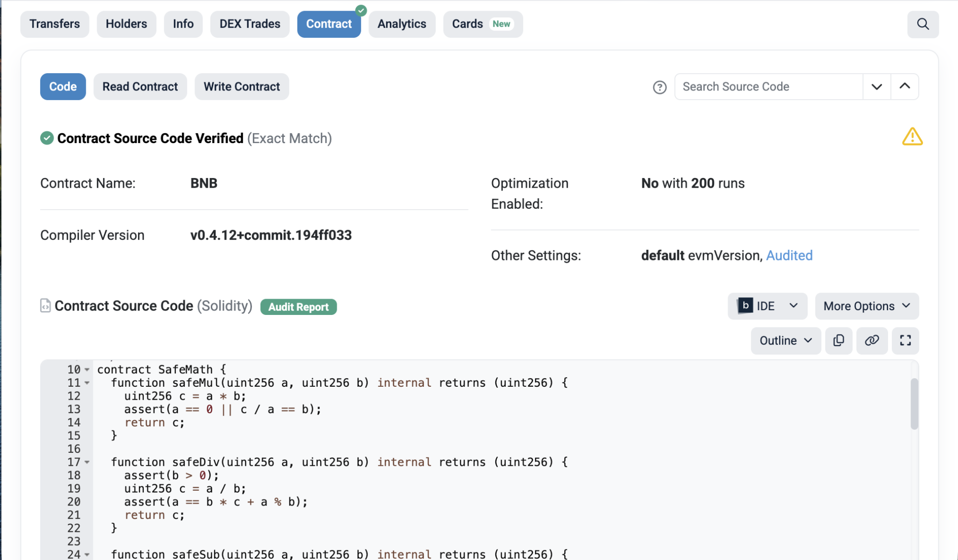Collapse the safeDiv function at line 17
Image resolution: width=958 pixels, height=560 pixels.
(x=87, y=462)
